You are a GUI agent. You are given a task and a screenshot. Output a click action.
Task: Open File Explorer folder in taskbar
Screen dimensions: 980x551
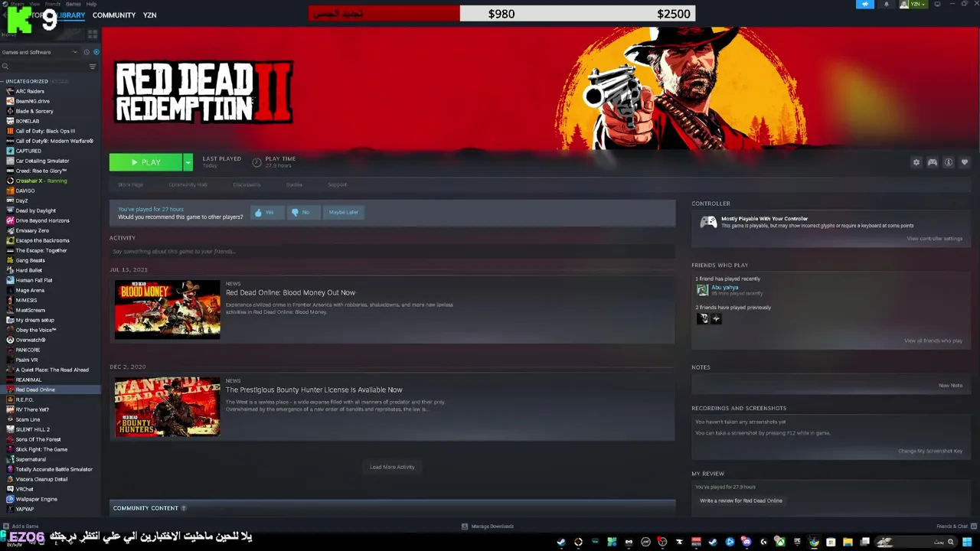848,542
